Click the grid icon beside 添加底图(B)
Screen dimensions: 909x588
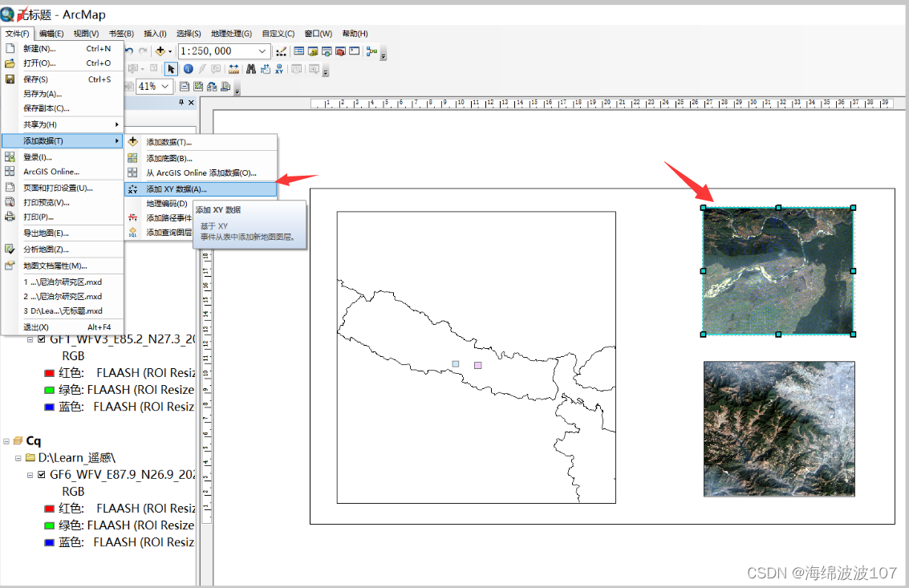pyautogui.click(x=132, y=158)
